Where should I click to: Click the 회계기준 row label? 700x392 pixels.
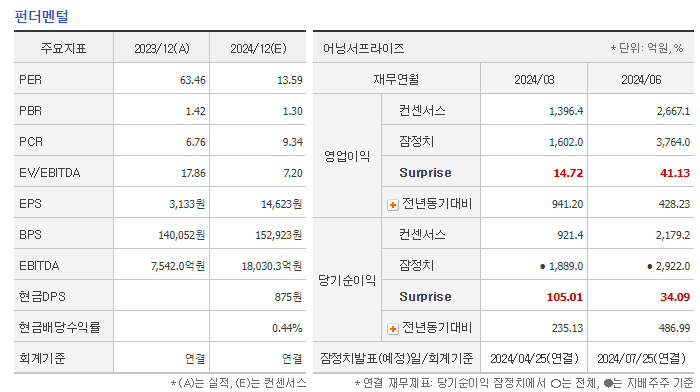(x=42, y=359)
